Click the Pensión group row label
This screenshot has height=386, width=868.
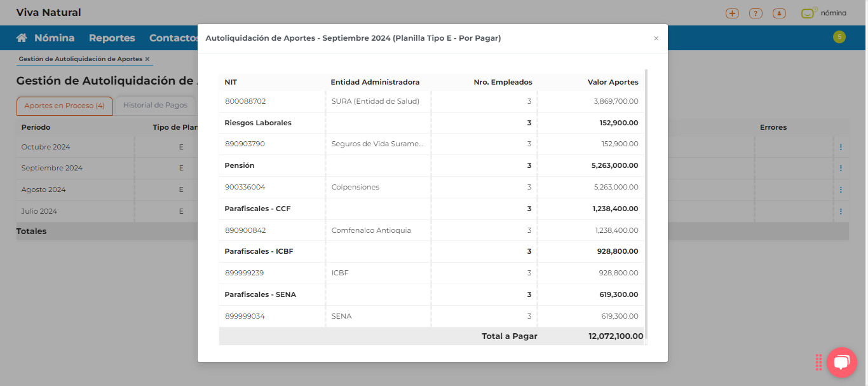240,165
